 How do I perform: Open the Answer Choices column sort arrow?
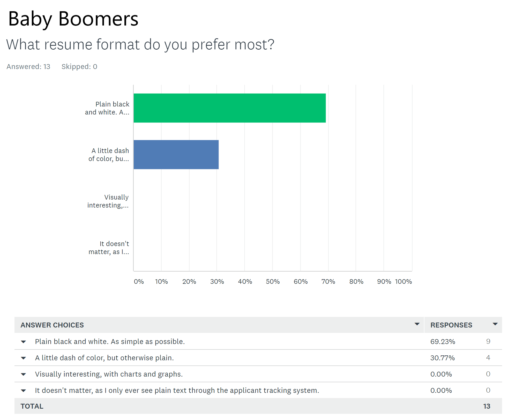tap(417, 324)
